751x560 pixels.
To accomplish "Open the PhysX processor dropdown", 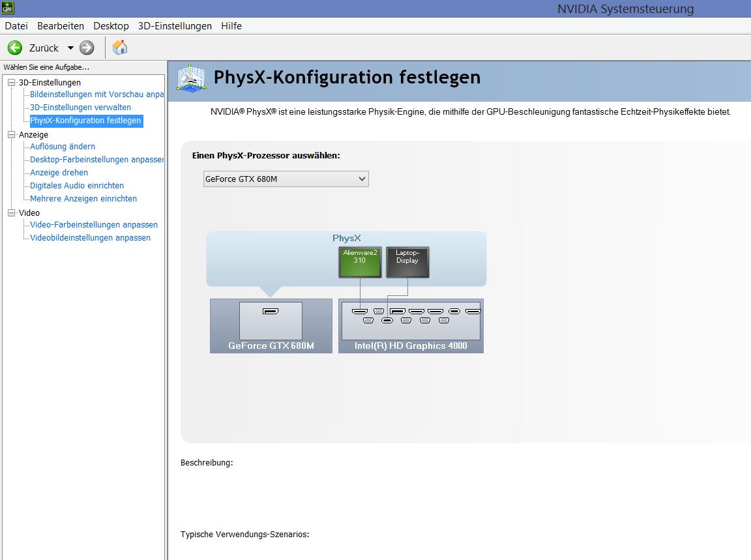I will click(286, 179).
